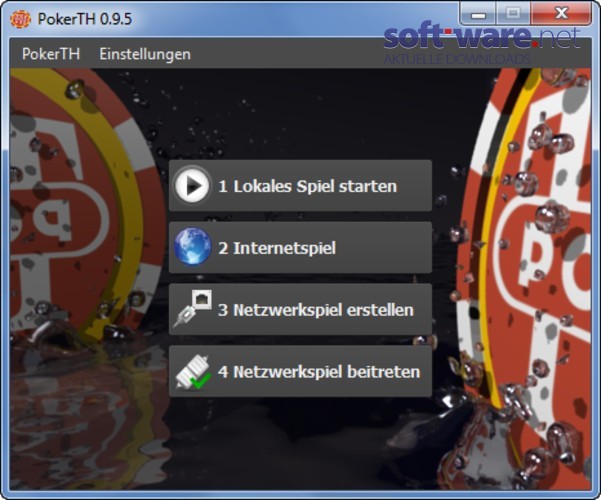Choose the Internetspiel button
The image size is (601, 500).
tap(300, 247)
